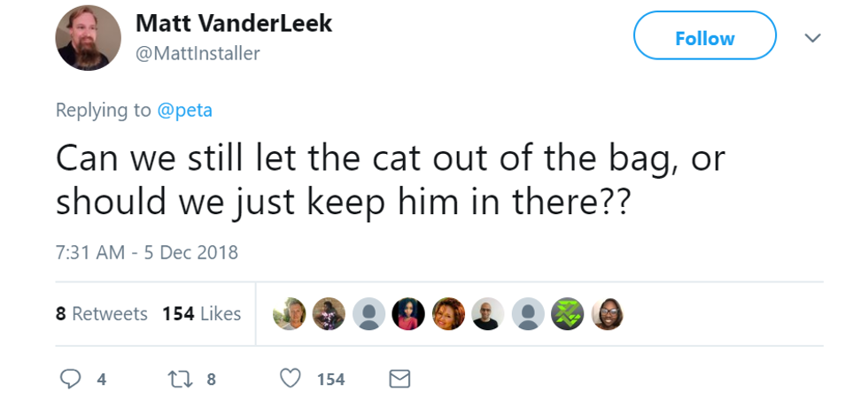Expand the tweet options chevron menu

tap(812, 38)
